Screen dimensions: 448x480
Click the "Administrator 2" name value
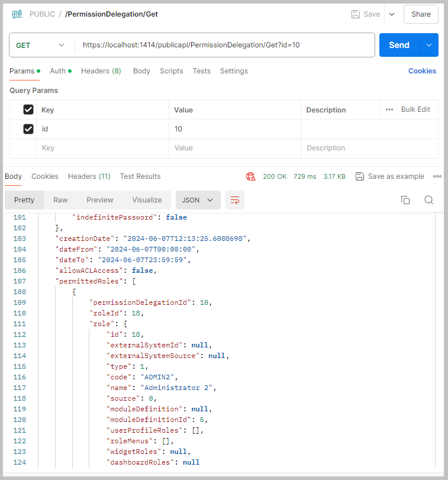click(x=176, y=388)
